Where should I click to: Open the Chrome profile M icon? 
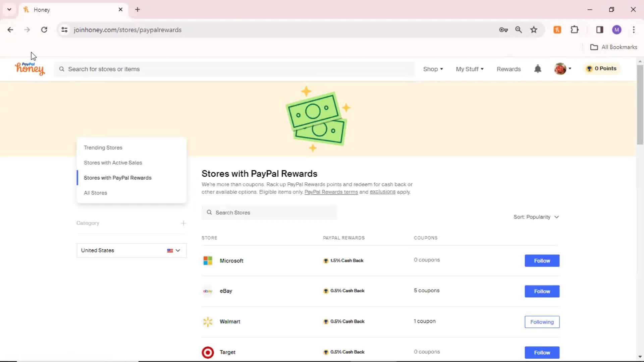(x=616, y=29)
